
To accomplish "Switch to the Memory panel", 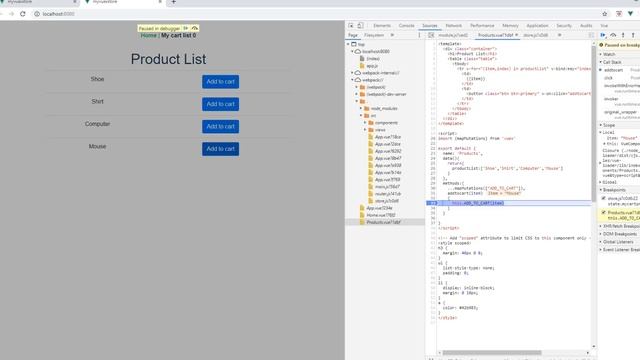I will pyautogui.click(x=510, y=26).
